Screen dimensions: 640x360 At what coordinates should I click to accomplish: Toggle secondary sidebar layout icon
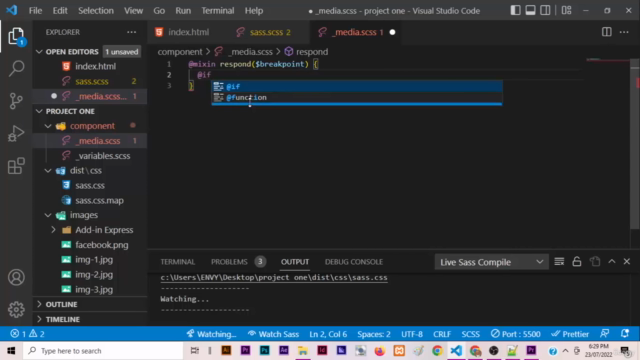tap(545, 11)
